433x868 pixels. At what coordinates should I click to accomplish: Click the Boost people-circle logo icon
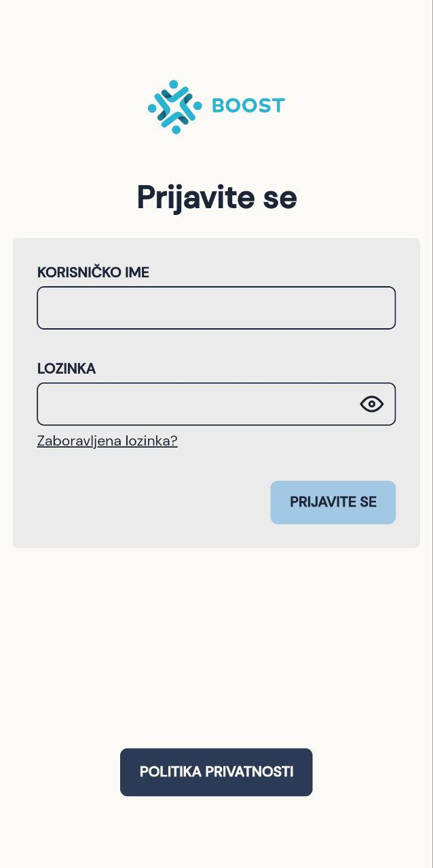point(175,106)
